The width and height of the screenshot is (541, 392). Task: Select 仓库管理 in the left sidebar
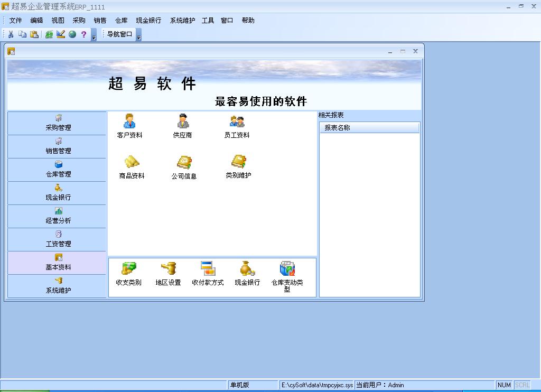(x=57, y=170)
